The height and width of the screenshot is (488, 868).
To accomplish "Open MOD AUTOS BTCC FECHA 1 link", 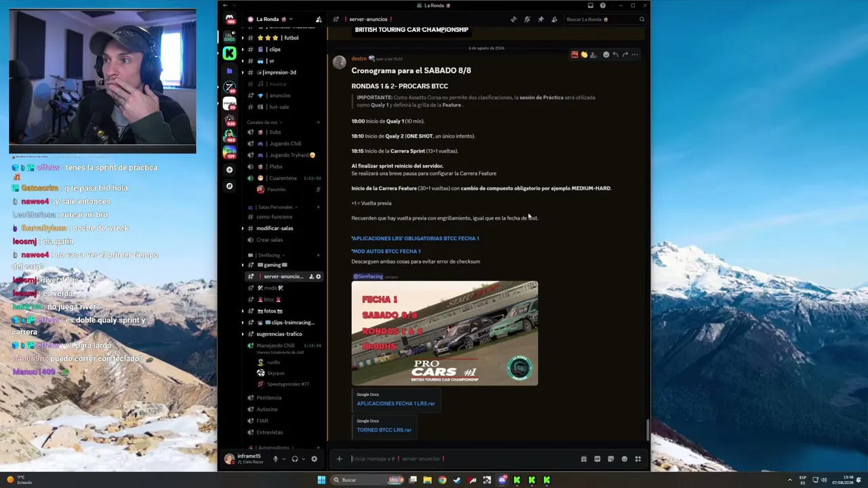I will click(387, 251).
